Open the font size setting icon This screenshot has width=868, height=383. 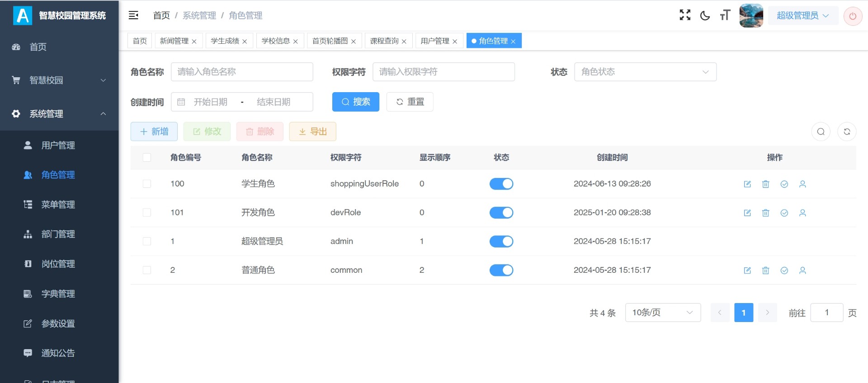click(725, 15)
